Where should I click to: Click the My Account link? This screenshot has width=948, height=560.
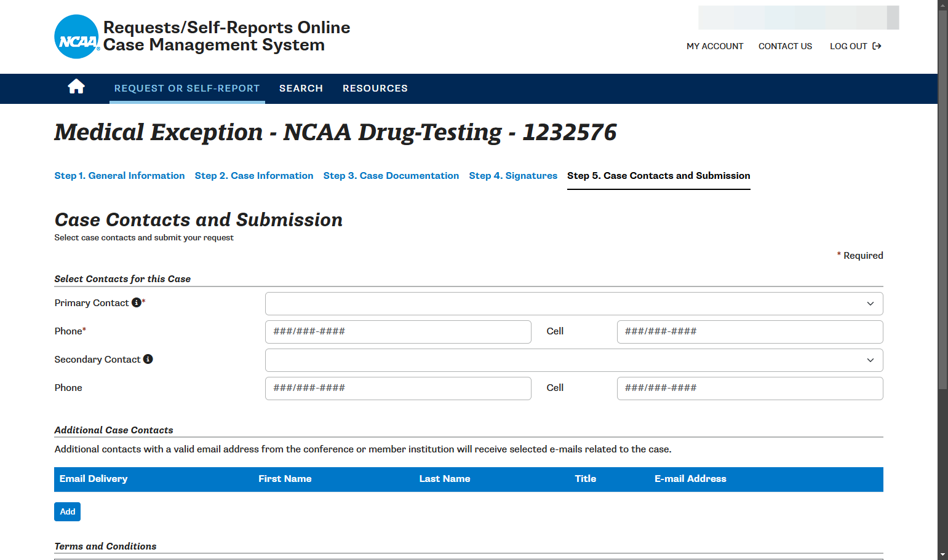715,46
